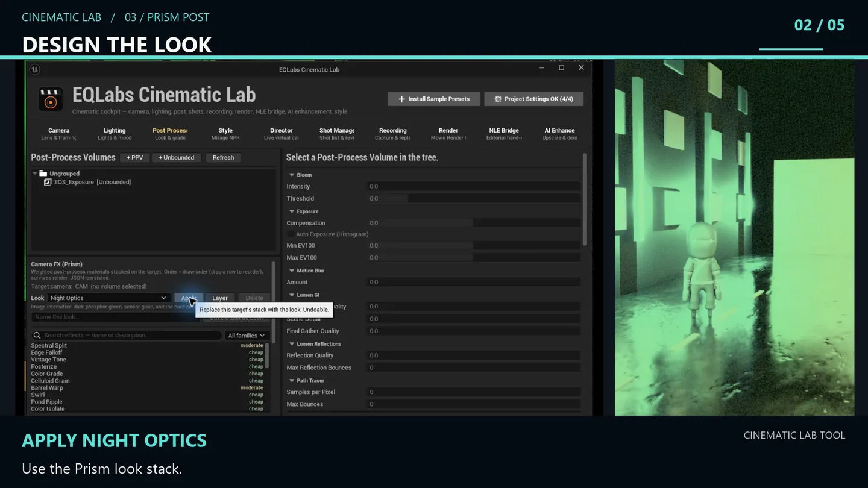Click the gear icon on Project Settings OK

pyautogui.click(x=498, y=99)
